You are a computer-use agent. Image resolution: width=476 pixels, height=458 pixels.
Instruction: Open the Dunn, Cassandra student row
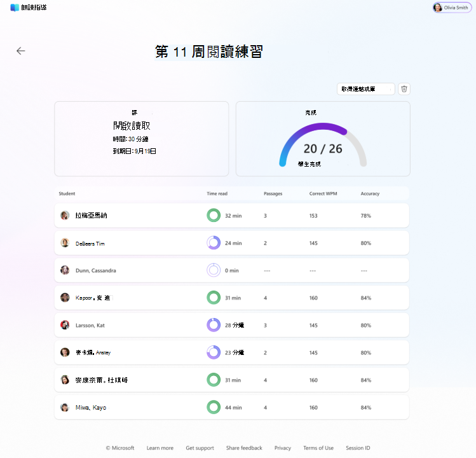coord(231,270)
